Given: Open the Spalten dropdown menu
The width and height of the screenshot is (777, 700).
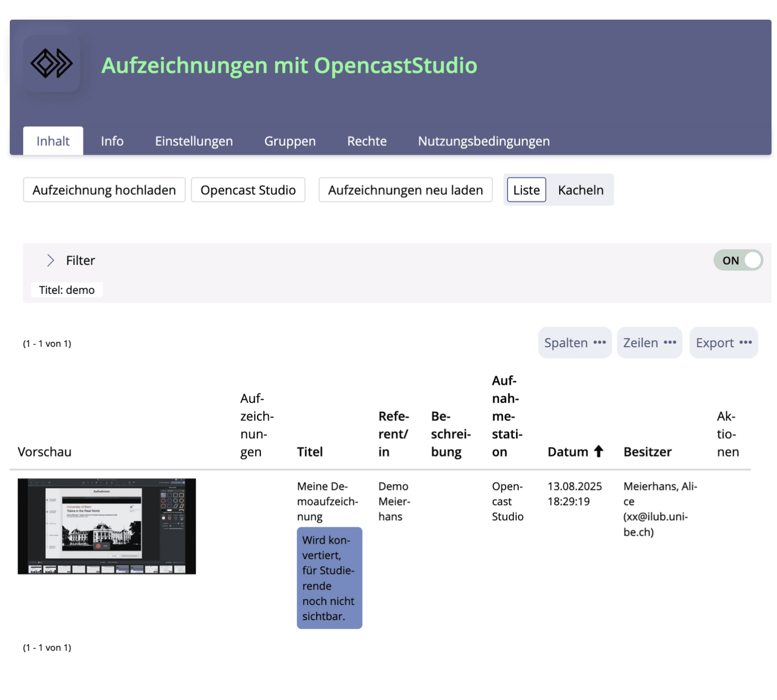Looking at the screenshot, I should 575,343.
